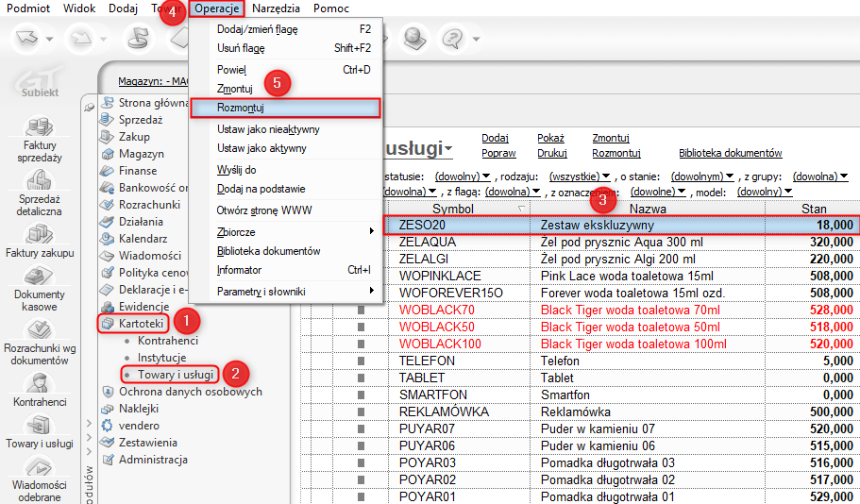This screenshot has height=504, width=860.
Task: Toggle the row marker for TELEFON
Action: pyautogui.click(x=360, y=361)
